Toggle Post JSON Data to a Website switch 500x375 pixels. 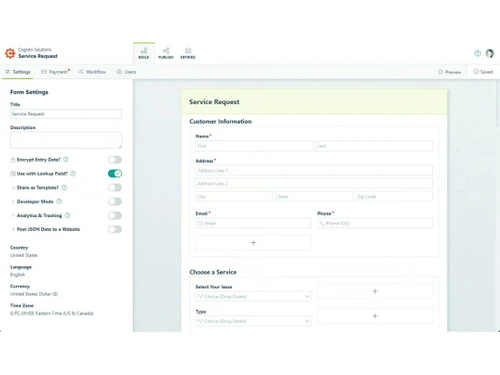pos(115,229)
